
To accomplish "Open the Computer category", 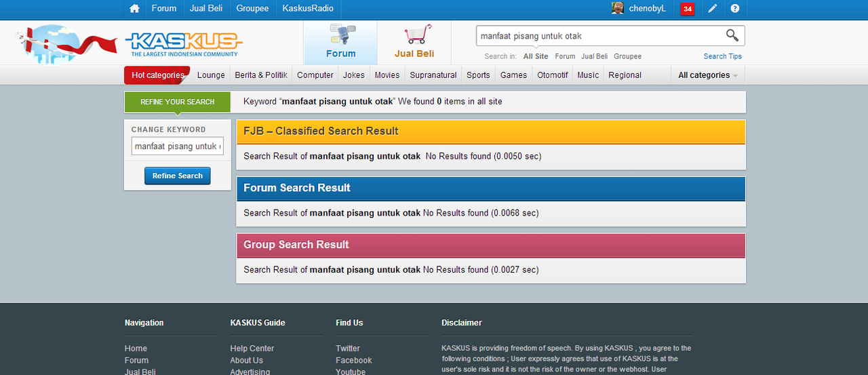I will point(315,75).
